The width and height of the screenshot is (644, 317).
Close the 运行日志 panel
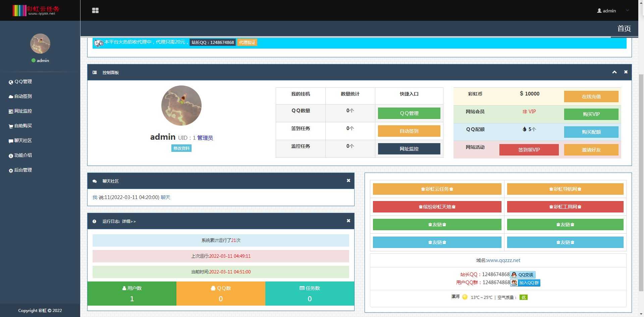[348, 221]
